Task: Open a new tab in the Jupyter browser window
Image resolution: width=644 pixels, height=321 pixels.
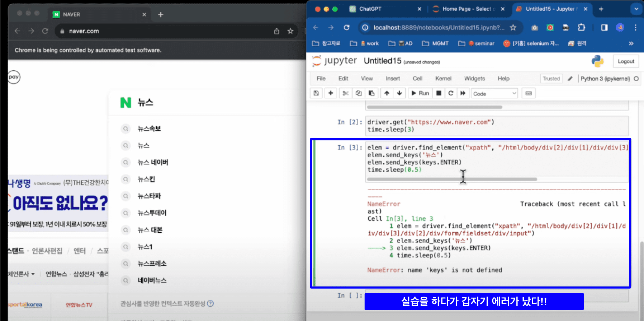Action: [x=601, y=9]
